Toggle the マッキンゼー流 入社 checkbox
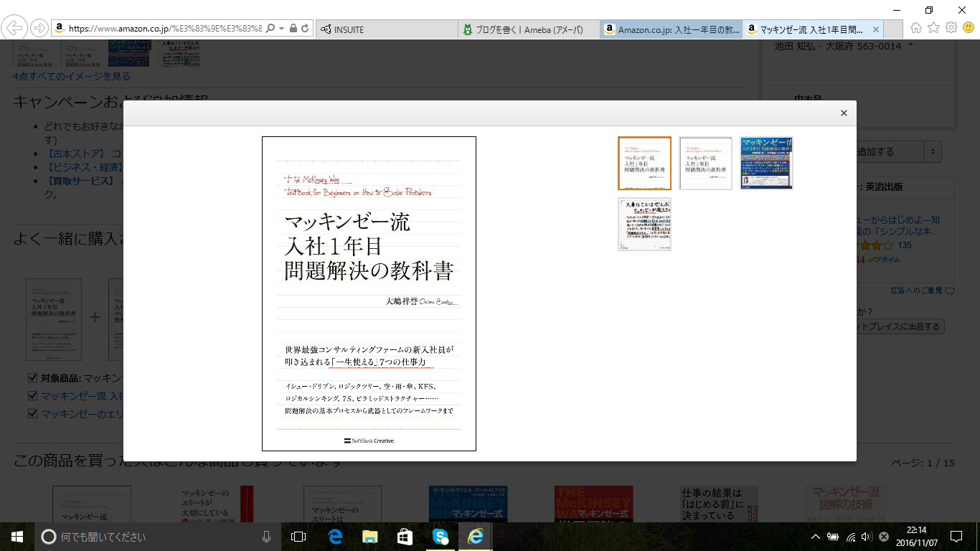Image resolution: width=980 pixels, height=551 pixels. click(x=32, y=396)
